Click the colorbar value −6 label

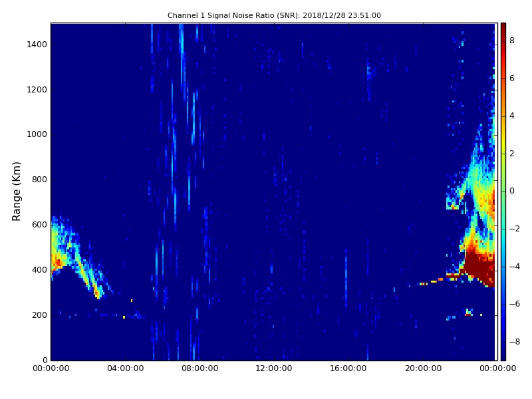(515, 304)
